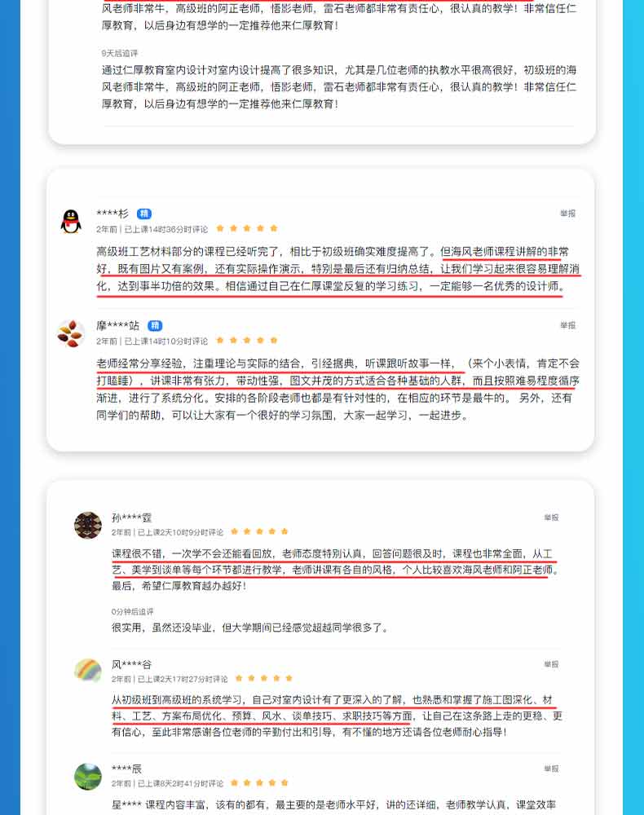Report the 风****谷 review
The image size is (644, 815).
[551, 664]
